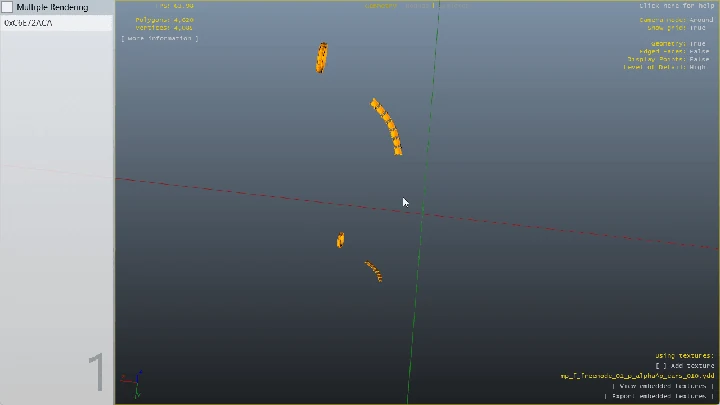The width and height of the screenshot is (720, 405).
Task: Click View embedded textures
Action: point(664,386)
